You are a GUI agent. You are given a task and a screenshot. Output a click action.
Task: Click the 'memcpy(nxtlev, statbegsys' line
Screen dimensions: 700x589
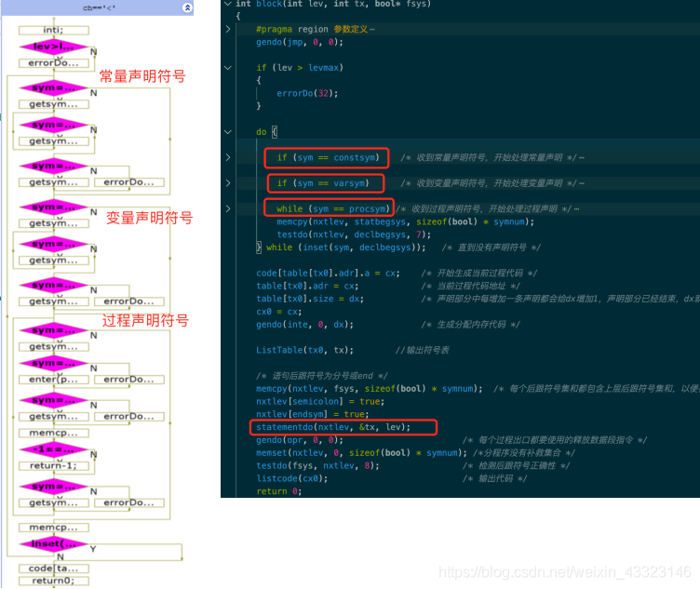click(x=405, y=221)
